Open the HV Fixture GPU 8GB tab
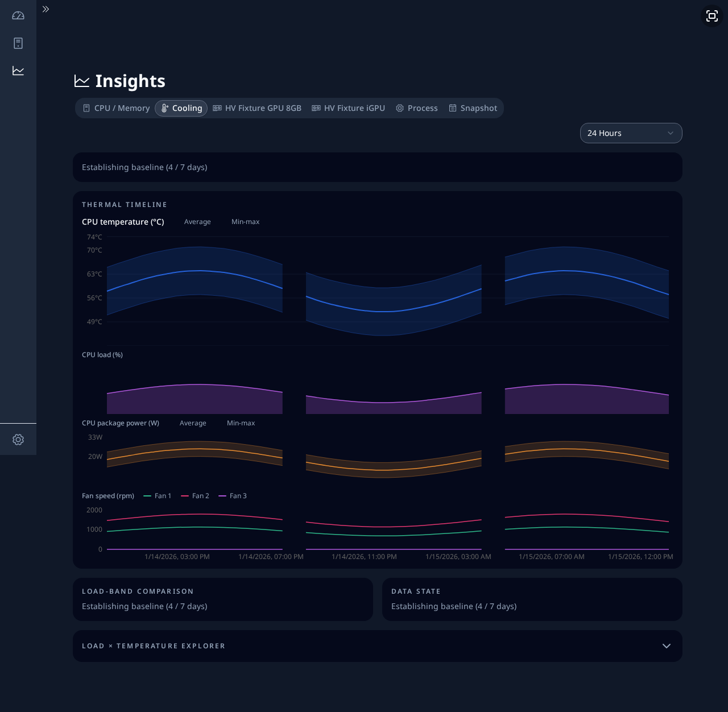Screen dimensions: 728x712 257,108
